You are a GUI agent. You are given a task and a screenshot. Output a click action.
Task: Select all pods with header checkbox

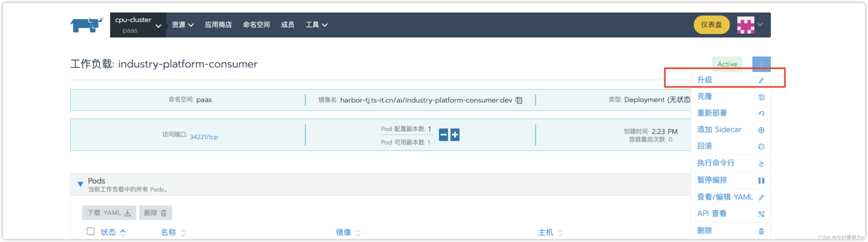click(90, 231)
